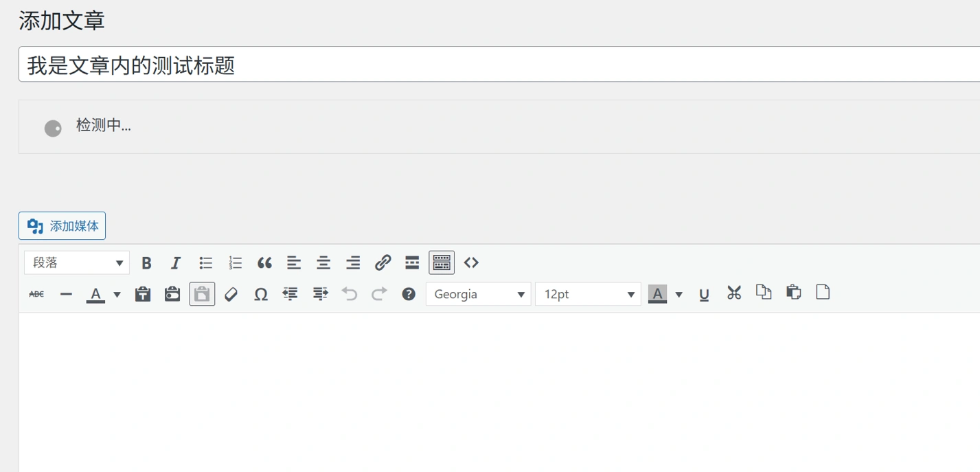This screenshot has width=980, height=472.
Task: Open the Georgia font family dropdown
Action: [x=478, y=294]
